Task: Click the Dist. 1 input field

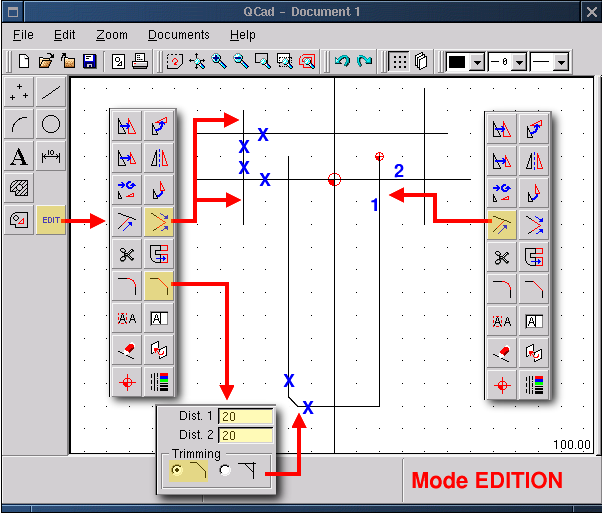Action: pyautogui.click(x=245, y=416)
